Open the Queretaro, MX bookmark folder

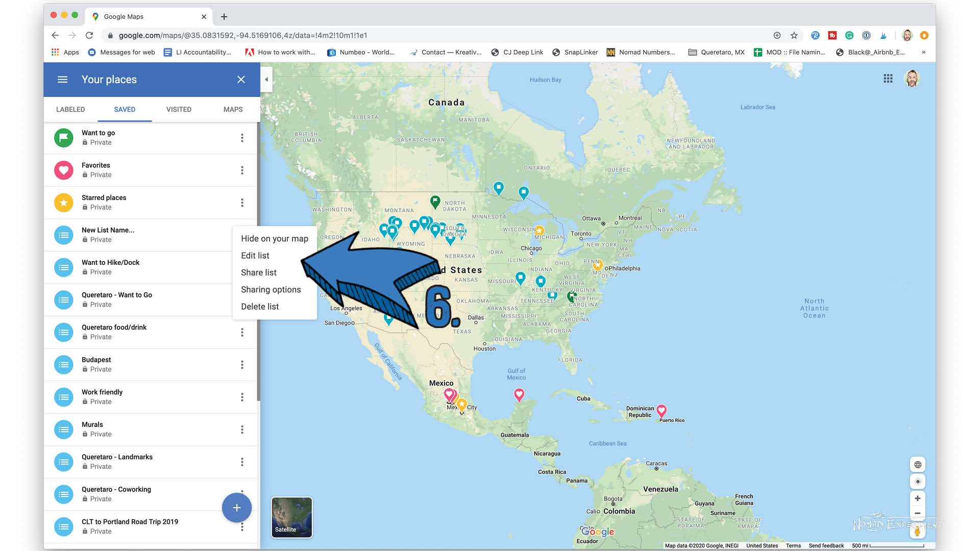717,52
